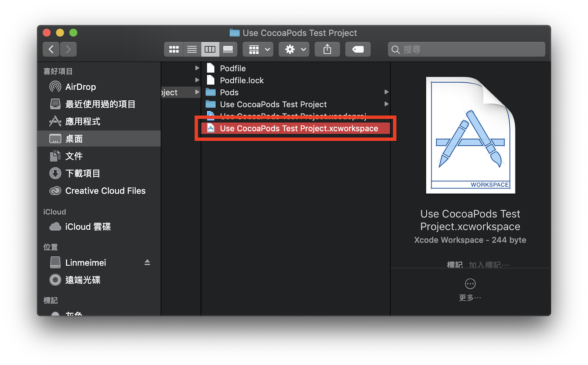Screen dimensions: 588x365
Task: Click the 桌面 desktop icon in sidebar
Action: pos(55,139)
